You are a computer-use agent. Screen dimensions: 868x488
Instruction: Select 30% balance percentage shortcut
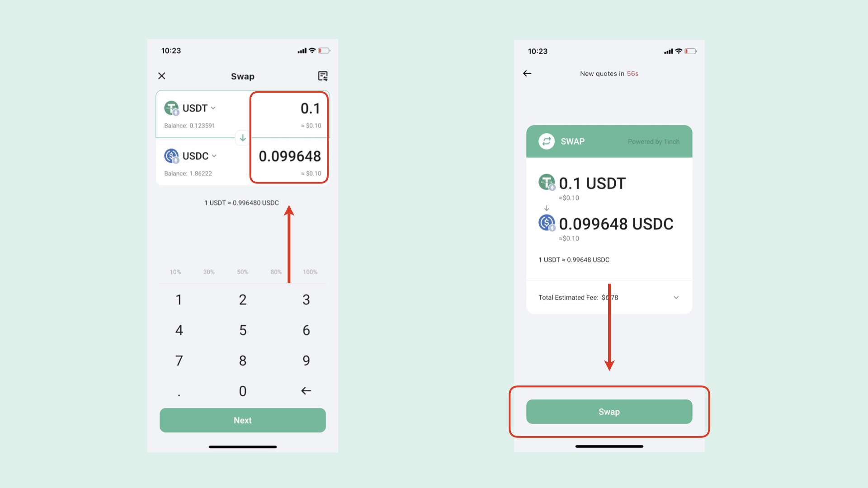[209, 272]
